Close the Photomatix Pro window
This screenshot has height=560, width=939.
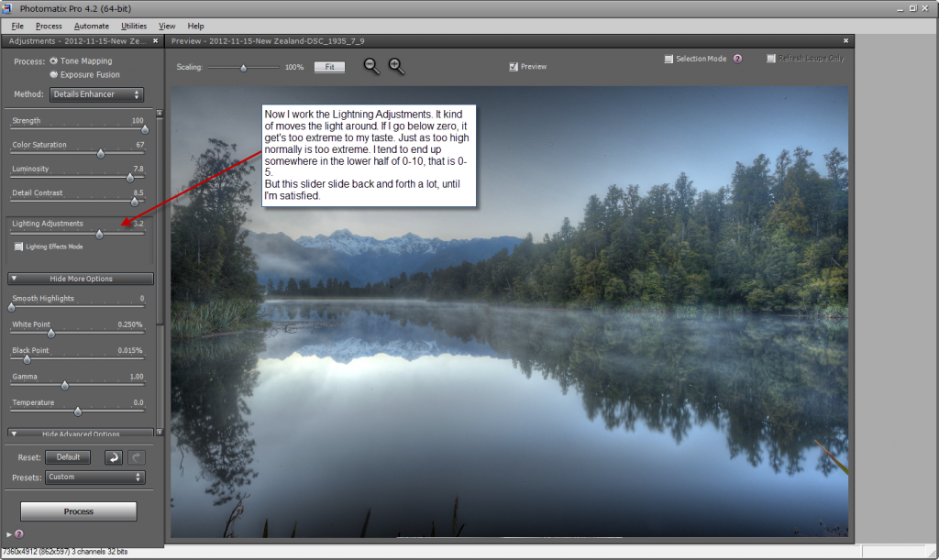tap(926, 8)
